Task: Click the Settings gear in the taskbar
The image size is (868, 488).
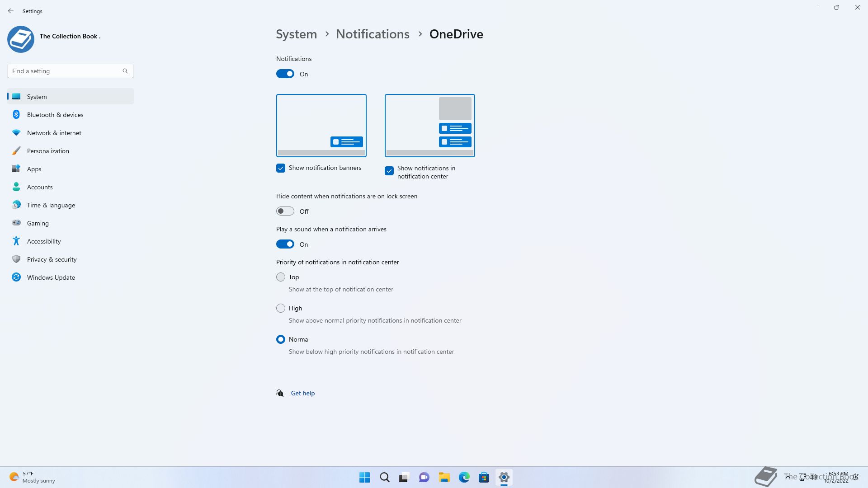Action: (x=504, y=477)
